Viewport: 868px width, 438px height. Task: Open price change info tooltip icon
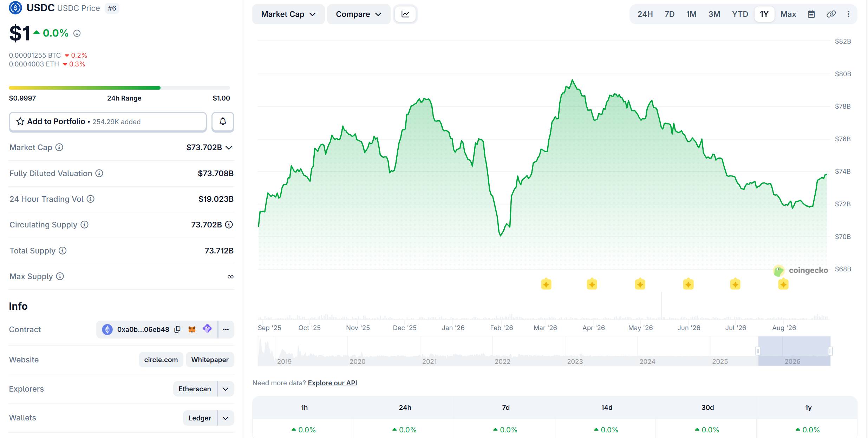(77, 33)
